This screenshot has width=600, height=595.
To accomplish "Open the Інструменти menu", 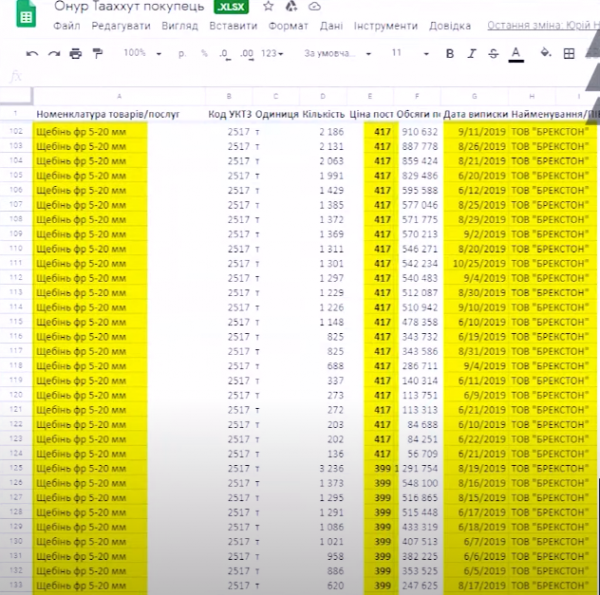I will (x=386, y=26).
